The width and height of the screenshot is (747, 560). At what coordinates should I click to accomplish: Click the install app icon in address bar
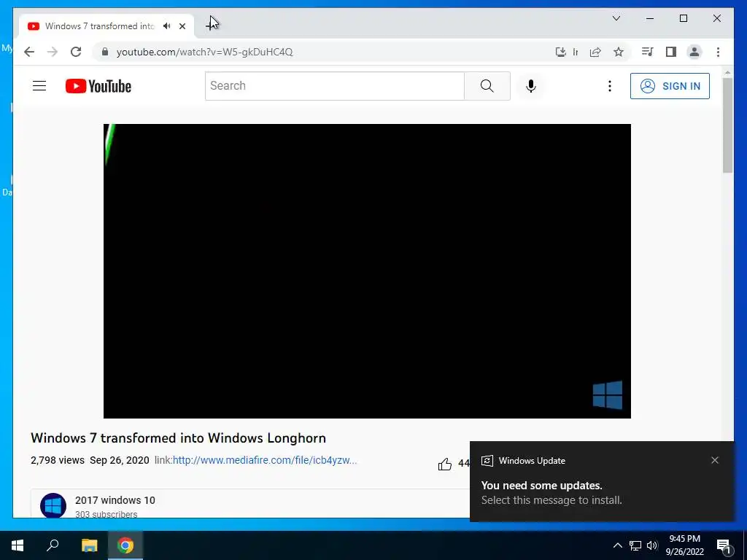561,52
